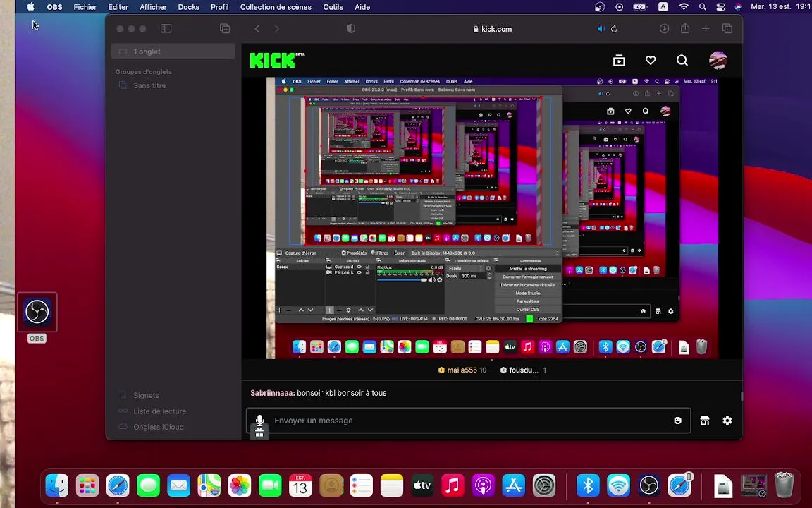Click the kick.com address bar

click(x=493, y=29)
